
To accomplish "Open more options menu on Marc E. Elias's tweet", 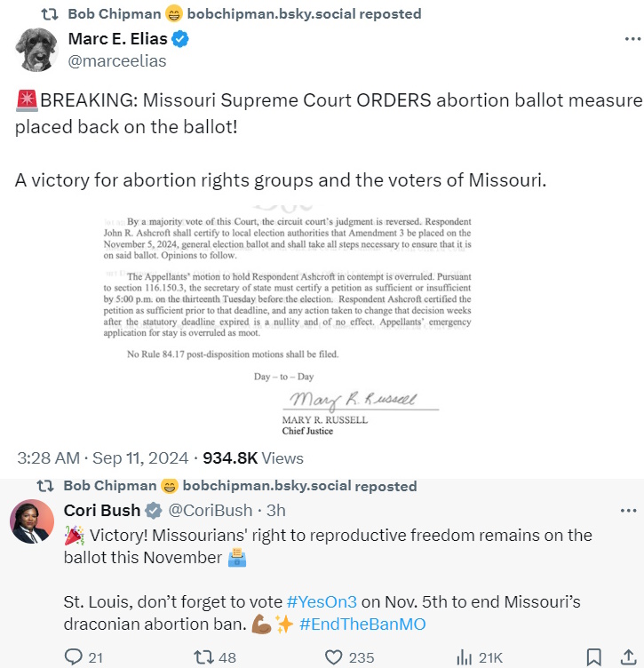I will (x=631, y=40).
